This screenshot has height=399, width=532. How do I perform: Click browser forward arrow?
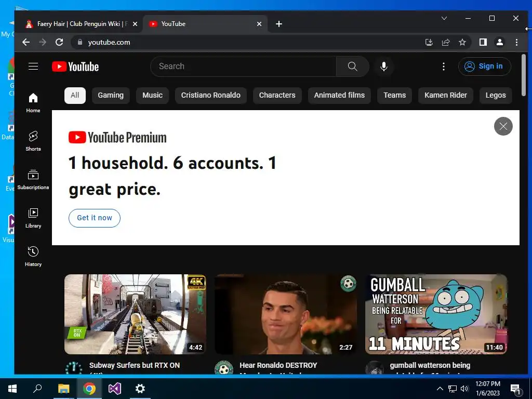click(43, 42)
